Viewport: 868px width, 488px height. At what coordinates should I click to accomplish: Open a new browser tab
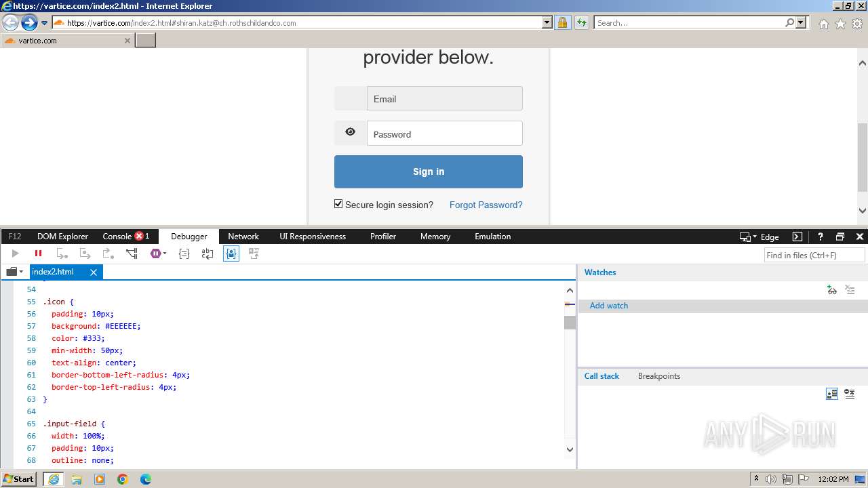[x=146, y=41]
